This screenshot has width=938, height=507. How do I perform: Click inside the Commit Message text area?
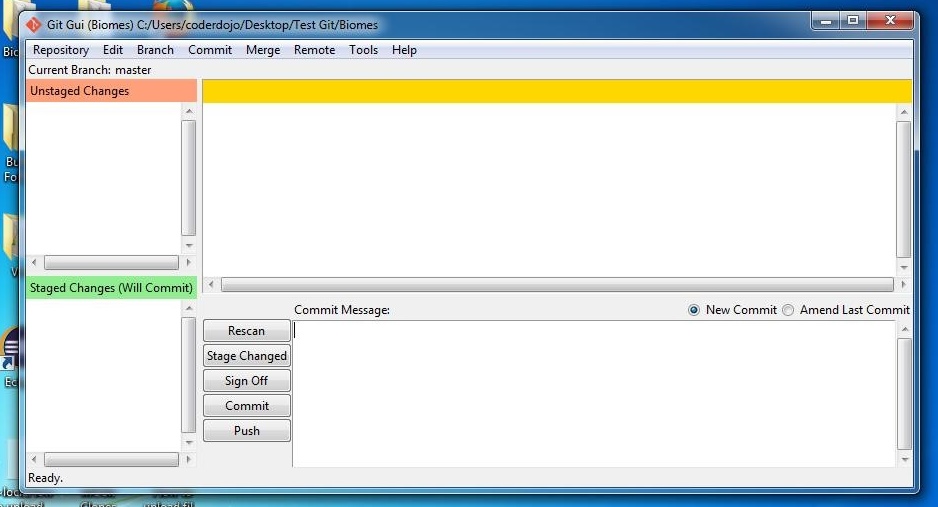tap(594, 393)
